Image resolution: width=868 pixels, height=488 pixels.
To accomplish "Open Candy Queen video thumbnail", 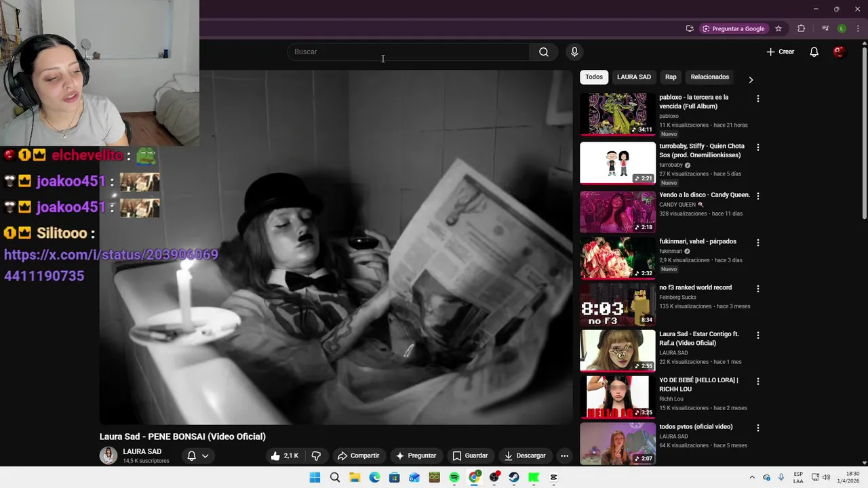I will (618, 211).
